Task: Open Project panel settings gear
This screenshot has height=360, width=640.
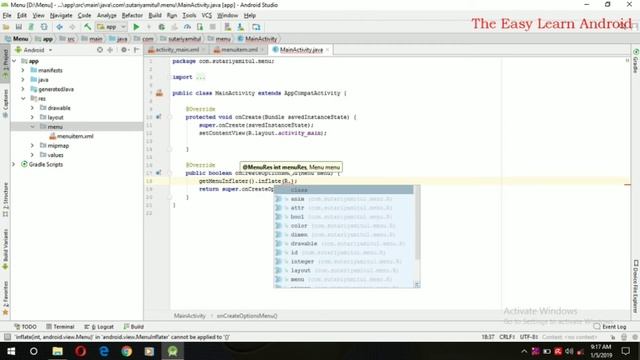Action: click(124, 50)
